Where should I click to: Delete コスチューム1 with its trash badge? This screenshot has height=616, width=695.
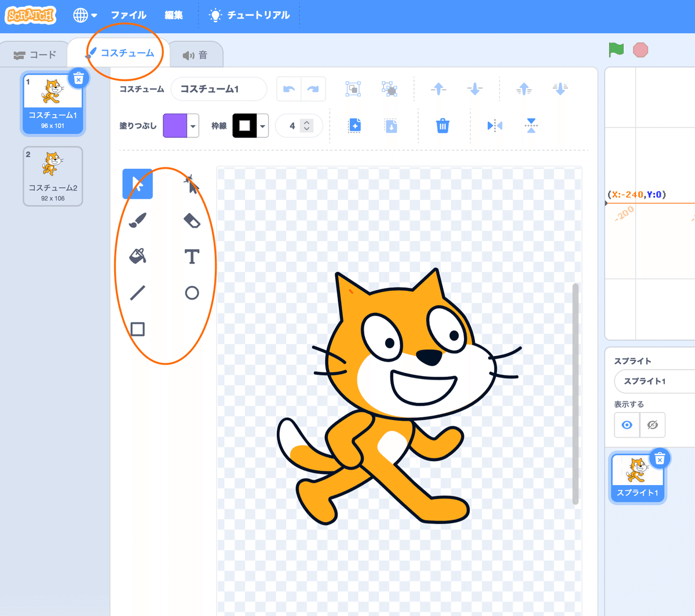coord(79,78)
